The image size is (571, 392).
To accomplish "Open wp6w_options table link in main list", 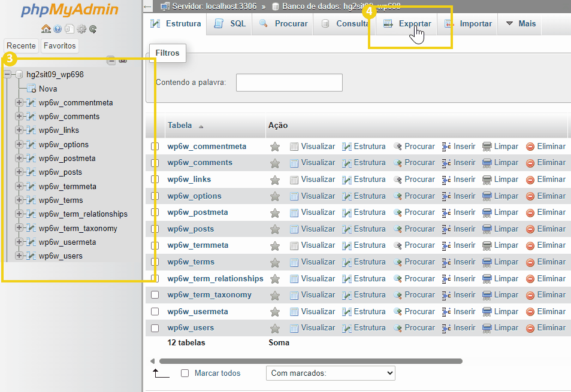I will click(x=194, y=196).
